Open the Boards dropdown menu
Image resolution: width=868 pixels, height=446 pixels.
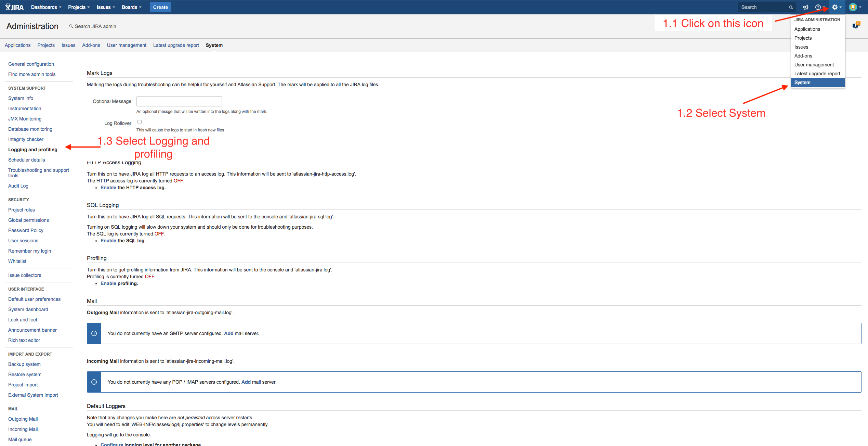(131, 7)
